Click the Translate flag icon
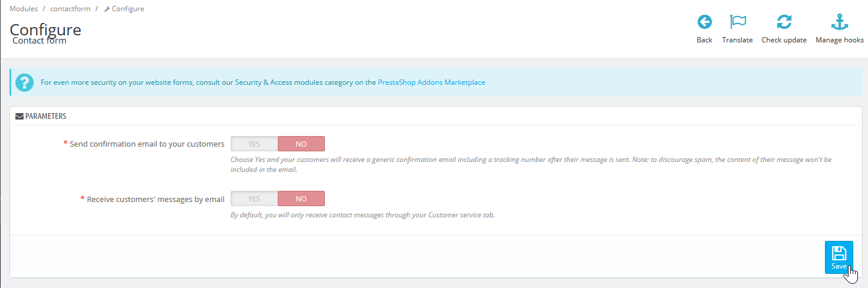 738,22
